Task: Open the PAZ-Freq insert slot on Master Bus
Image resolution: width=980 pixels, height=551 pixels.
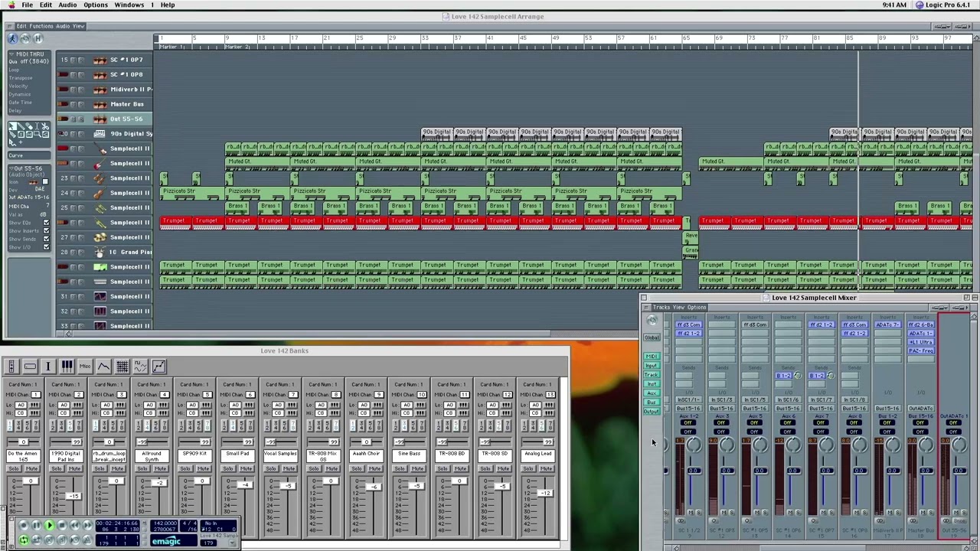Action: click(921, 350)
